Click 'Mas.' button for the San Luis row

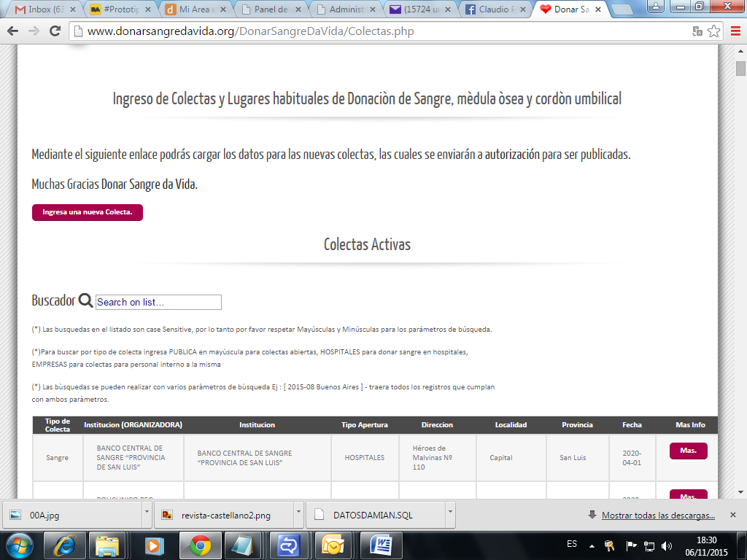pos(688,451)
